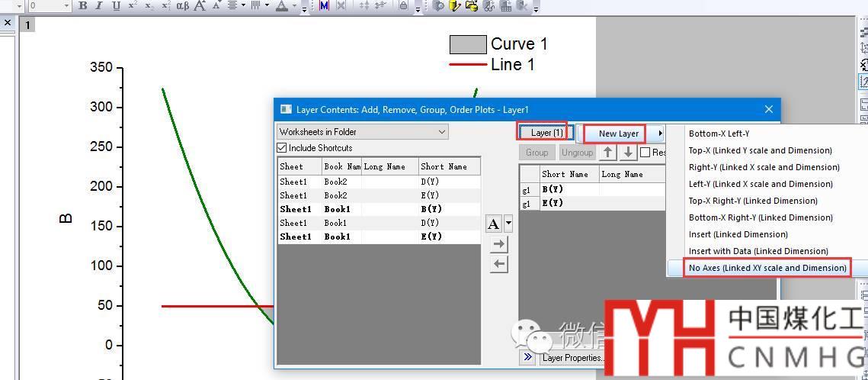
Task: Uncheck Include Shortcuts checkbox
Action: click(282, 148)
